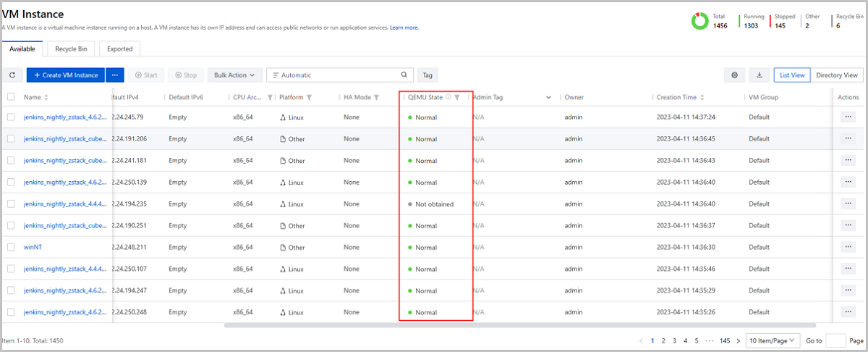The height and width of the screenshot is (352, 868).
Task: Click the Go to page input field
Action: tap(835, 340)
